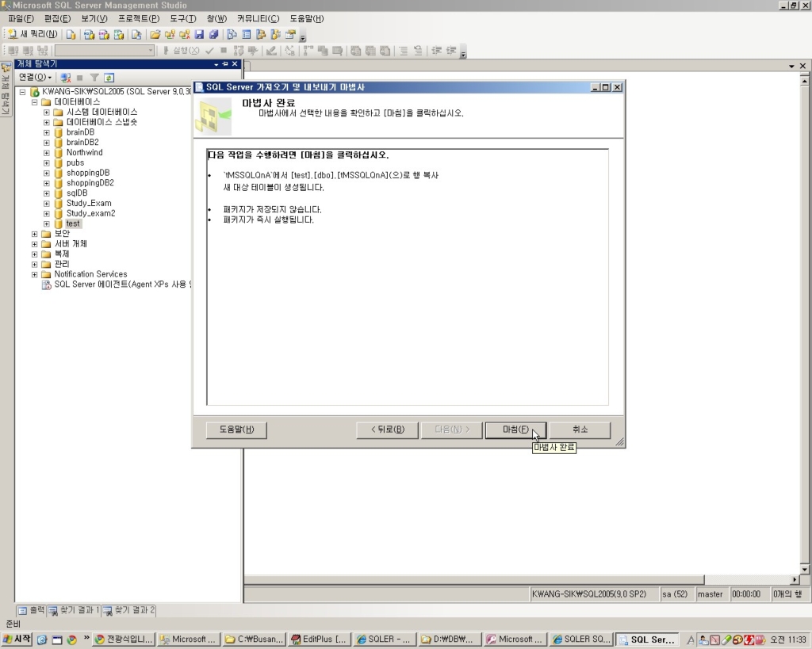
Task: Pin the Object Explorer panel (auto-hide)
Action: tap(224, 63)
